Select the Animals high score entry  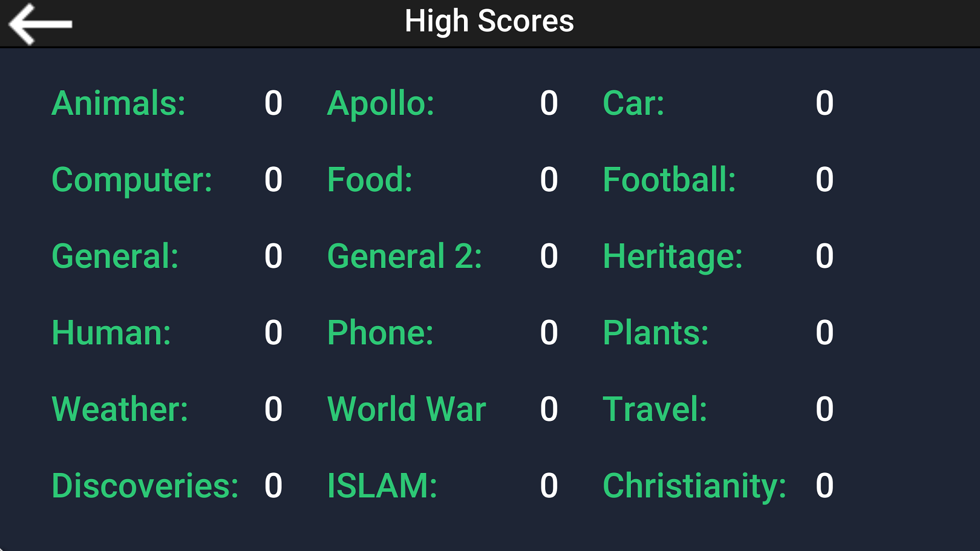click(118, 103)
